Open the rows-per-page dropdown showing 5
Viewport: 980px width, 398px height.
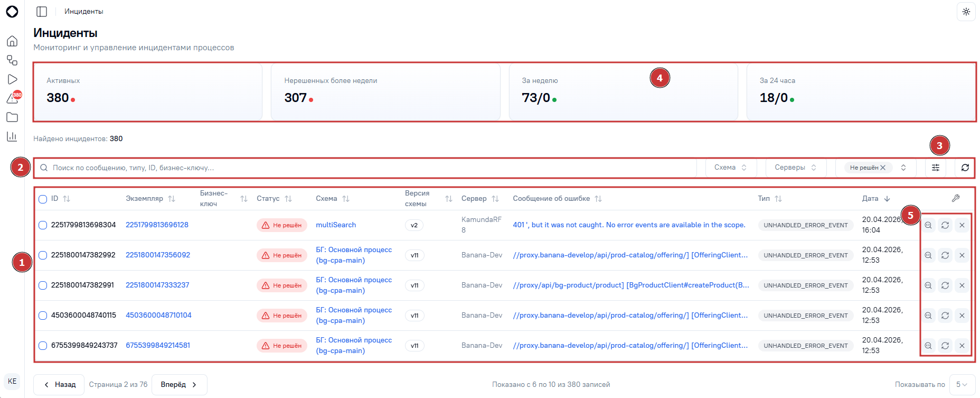962,385
